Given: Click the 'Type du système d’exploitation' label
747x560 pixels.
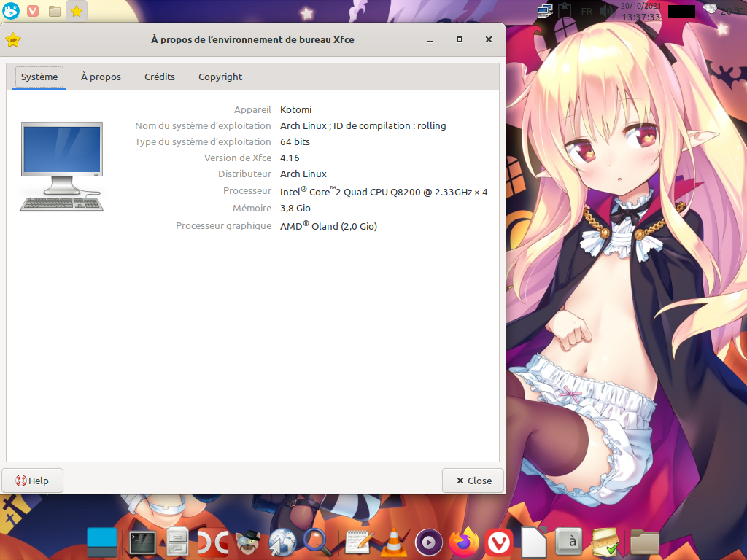Looking at the screenshot, I should tap(203, 142).
